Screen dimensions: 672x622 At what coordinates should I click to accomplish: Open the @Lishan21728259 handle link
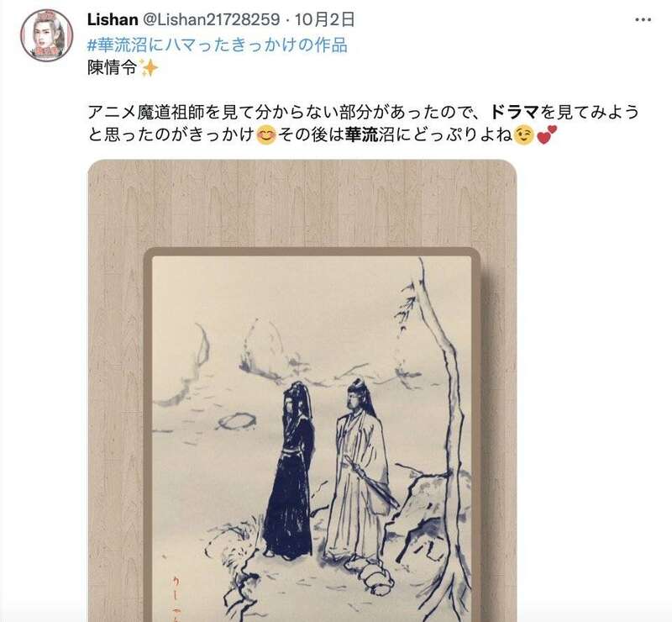coord(211,19)
